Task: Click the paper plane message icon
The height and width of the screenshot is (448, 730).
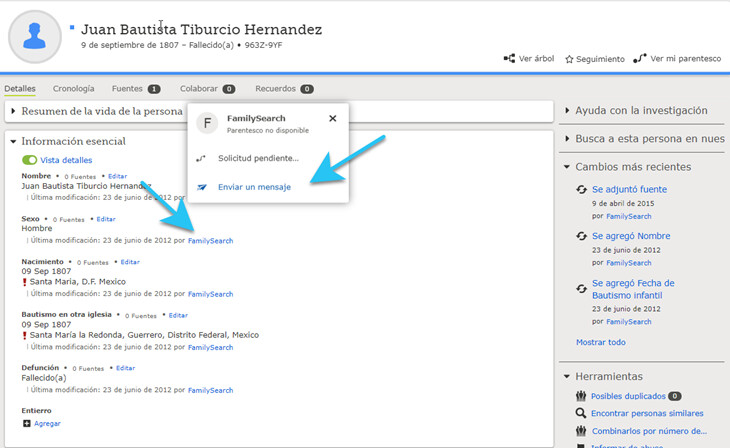Action: [202, 187]
